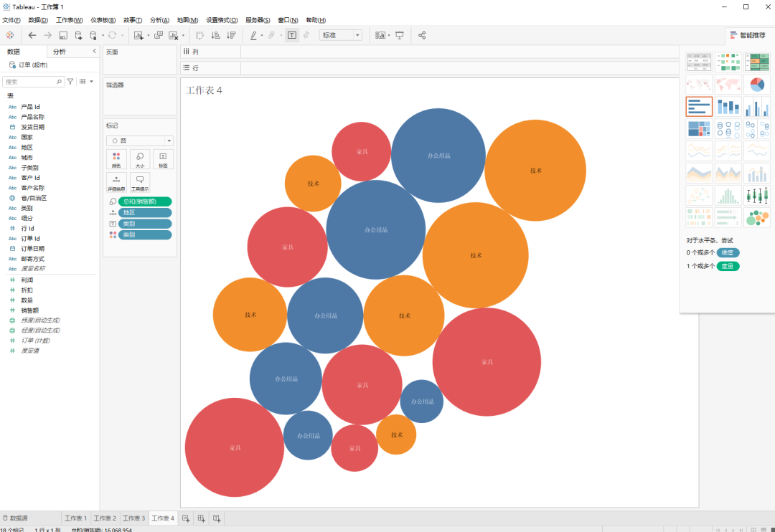Expand the new worksheet dropdown arrow
Image resolution: width=775 pixels, height=532 pixels.
click(149, 35)
